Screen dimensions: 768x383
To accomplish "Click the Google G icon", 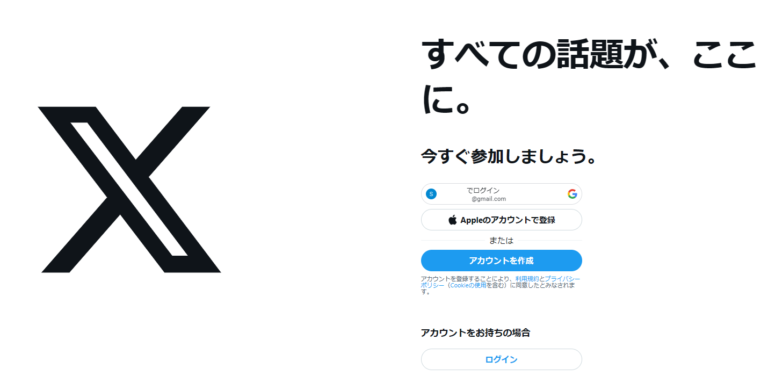I will pos(572,194).
